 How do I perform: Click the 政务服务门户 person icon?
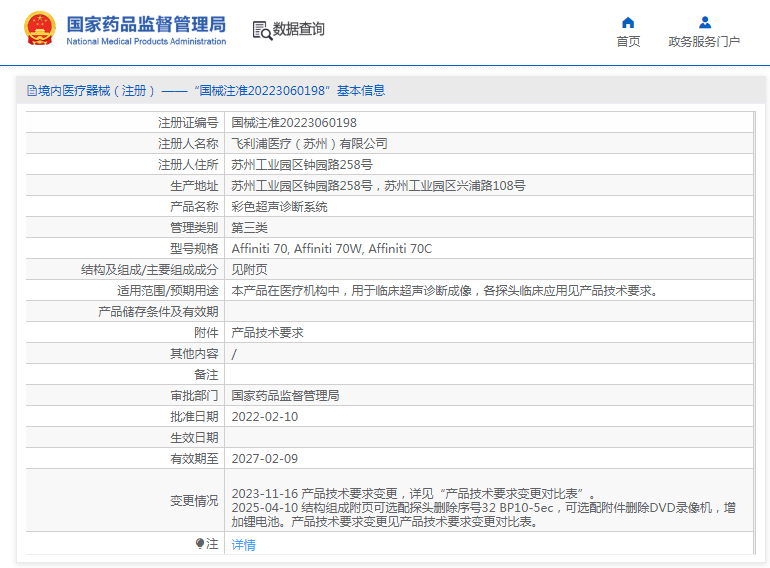[x=704, y=22]
